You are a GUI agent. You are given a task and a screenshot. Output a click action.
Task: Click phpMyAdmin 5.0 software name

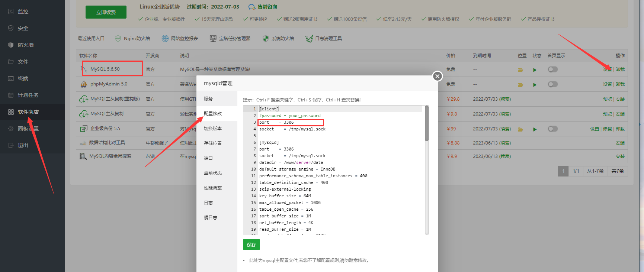click(x=109, y=84)
